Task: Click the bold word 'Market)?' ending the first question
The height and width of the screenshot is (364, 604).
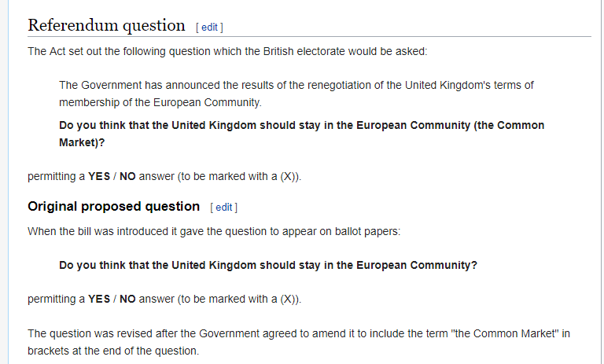Action: click(82, 142)
